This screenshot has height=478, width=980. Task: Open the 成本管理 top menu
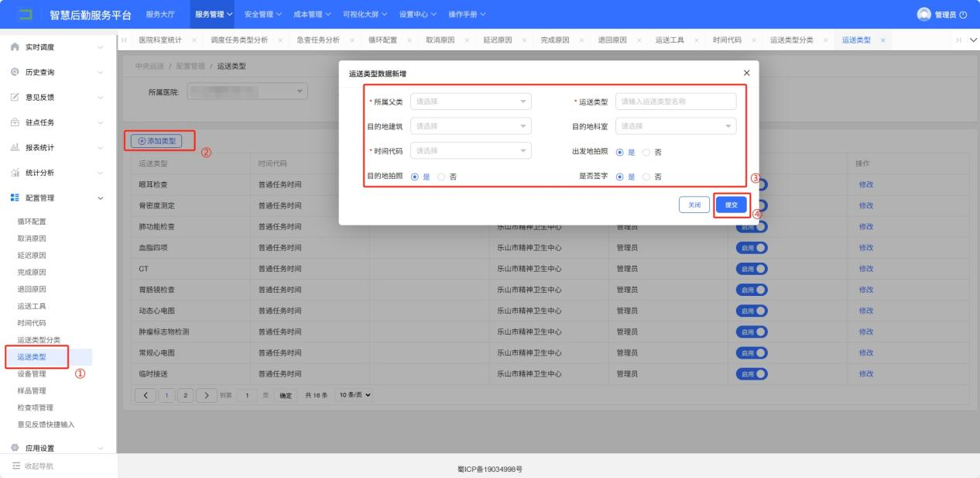(313, 15)
